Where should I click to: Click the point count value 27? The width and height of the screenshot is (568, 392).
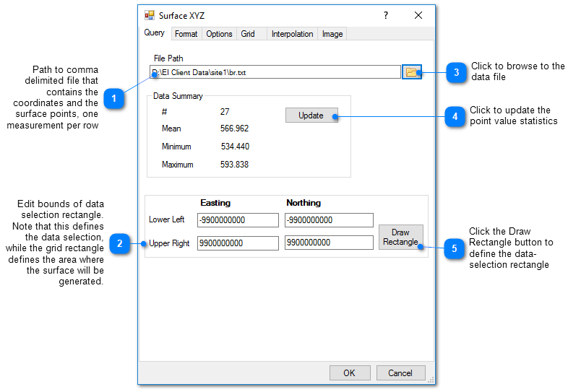(x=225, y=112)
